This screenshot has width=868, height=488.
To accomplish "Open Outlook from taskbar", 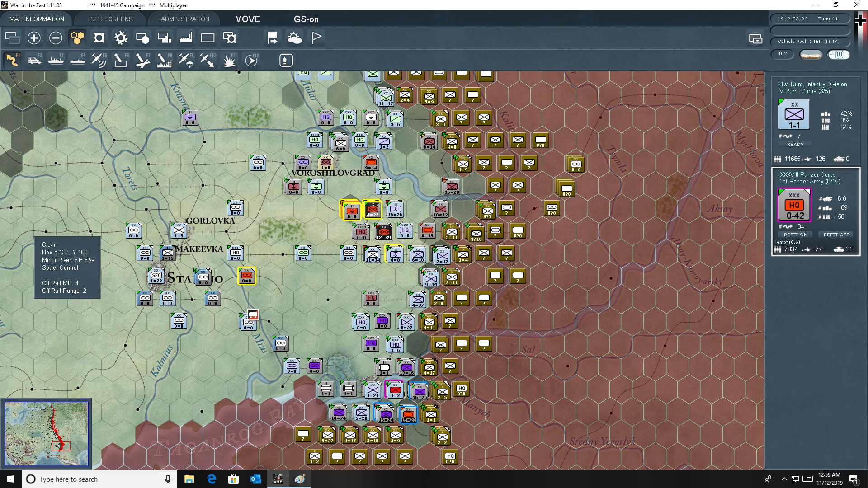I will [255, 479].
